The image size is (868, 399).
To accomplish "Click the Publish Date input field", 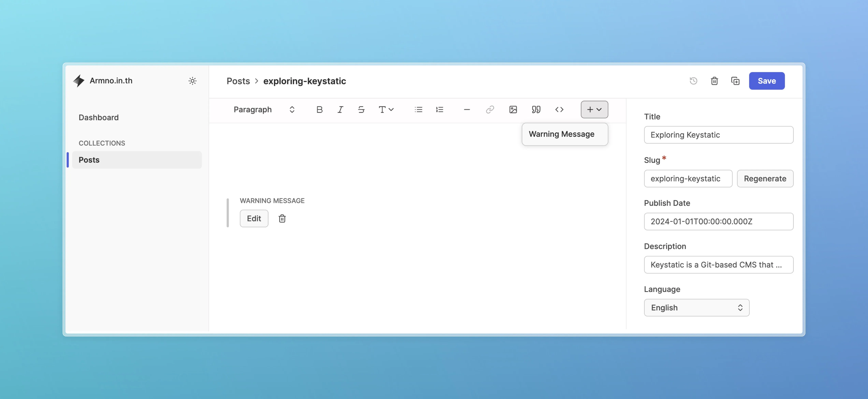I will 718,221.
